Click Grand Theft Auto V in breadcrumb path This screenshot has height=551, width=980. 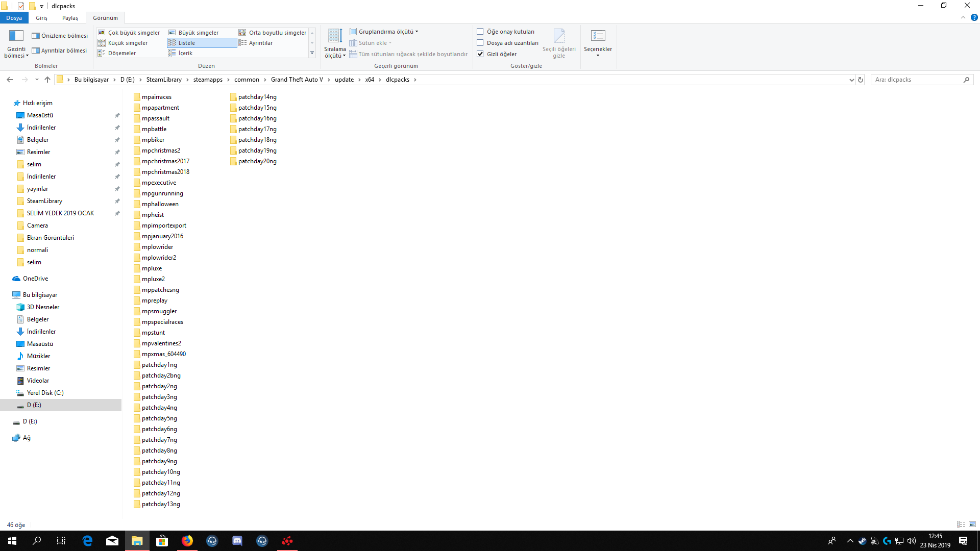[x=297, y=80]
